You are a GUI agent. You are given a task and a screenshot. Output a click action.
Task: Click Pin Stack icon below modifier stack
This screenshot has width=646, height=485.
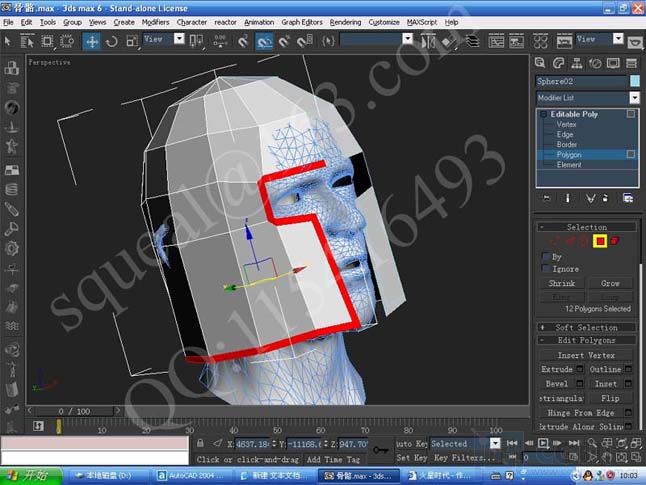[547, 198]
